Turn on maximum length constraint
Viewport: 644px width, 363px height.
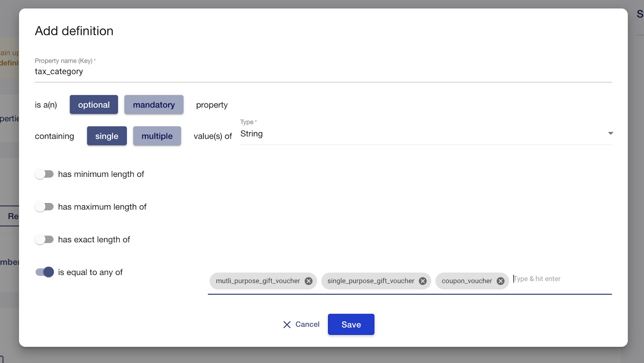point(44,207)
